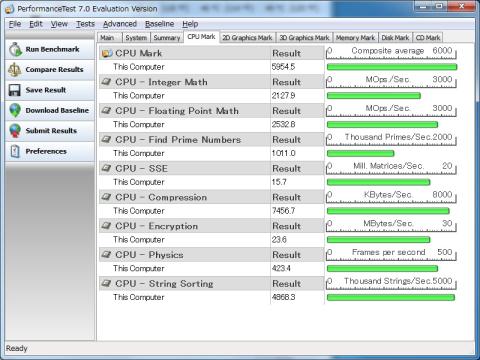Switch to the Memory Mark tab

coord(355,38)
